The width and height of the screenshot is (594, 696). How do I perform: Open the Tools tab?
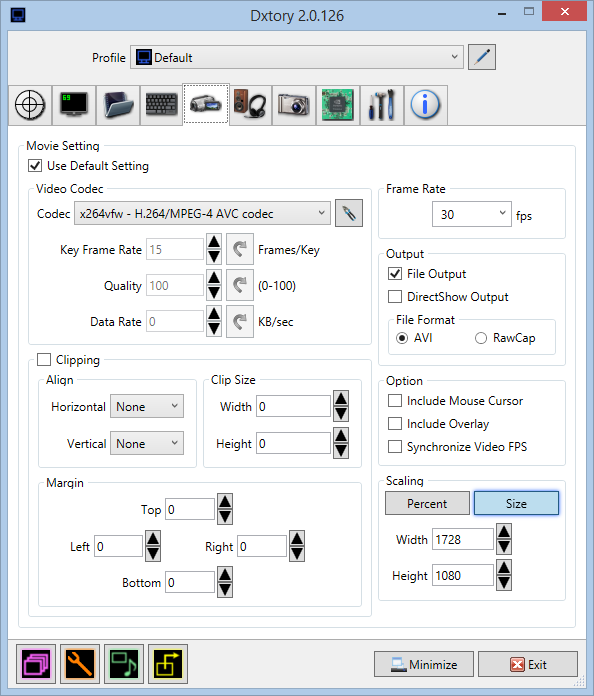coord(382,105)
